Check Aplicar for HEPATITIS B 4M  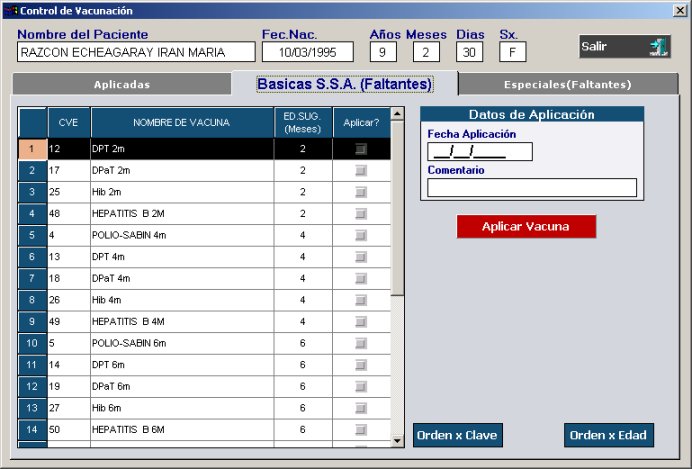(x=361, y=322)
